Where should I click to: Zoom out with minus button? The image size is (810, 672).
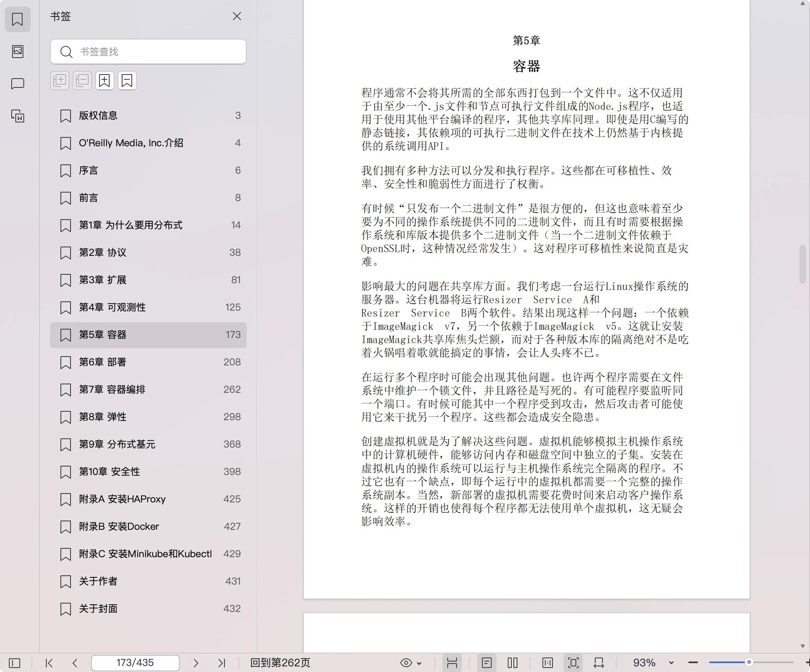pos(693,663)
